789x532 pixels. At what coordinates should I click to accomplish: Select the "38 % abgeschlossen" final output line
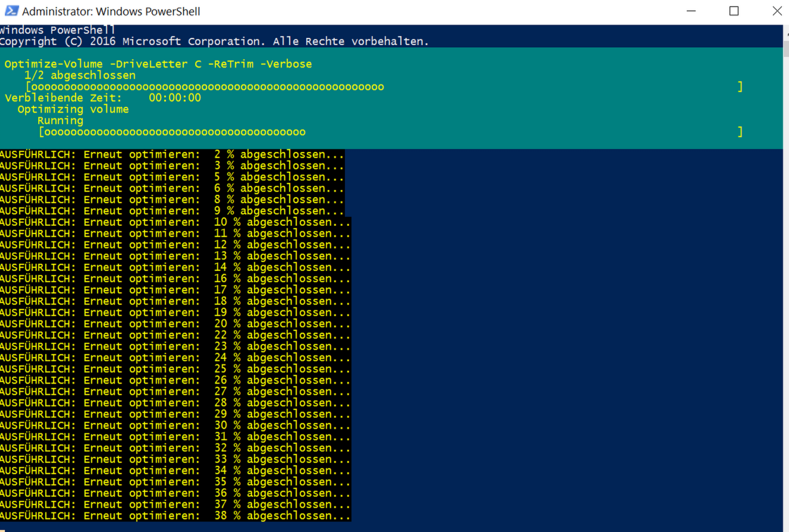[175, 516]
